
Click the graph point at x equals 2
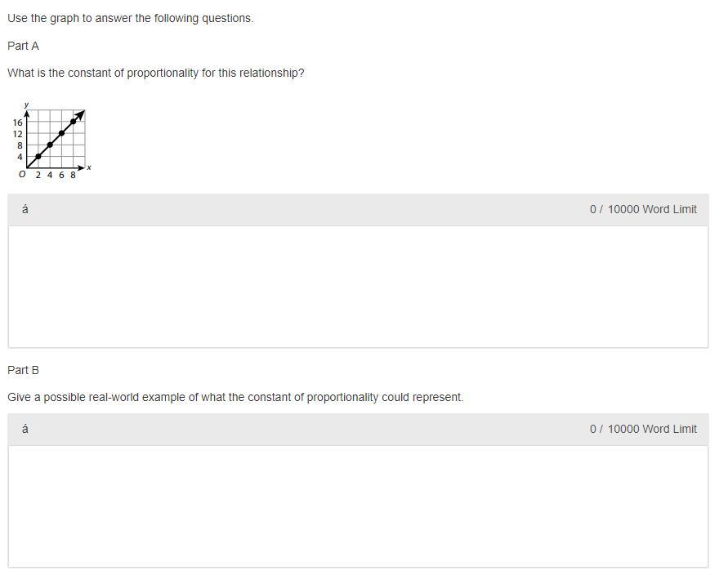(x=38, y=156)
